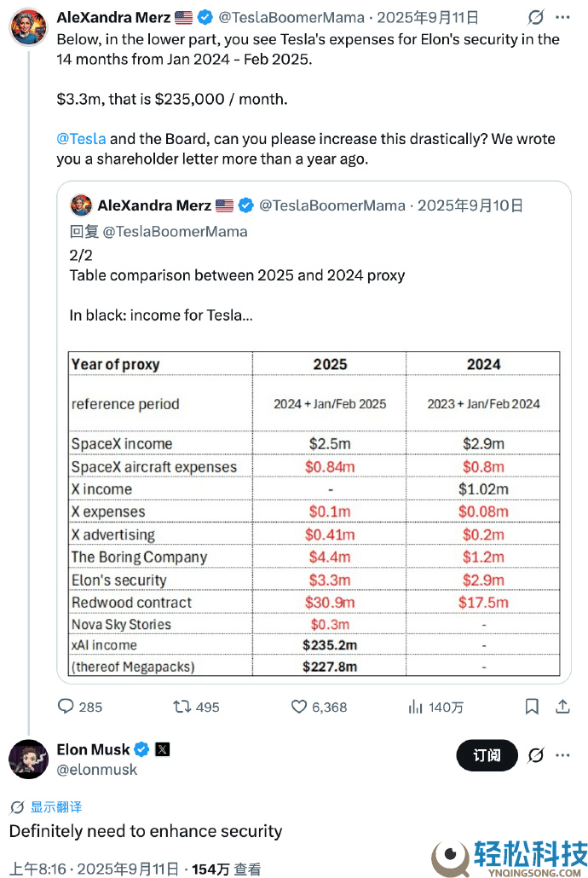Open more options on Elon Musk's post
This screenshot has height=878, width=588.
pos(562,755)
